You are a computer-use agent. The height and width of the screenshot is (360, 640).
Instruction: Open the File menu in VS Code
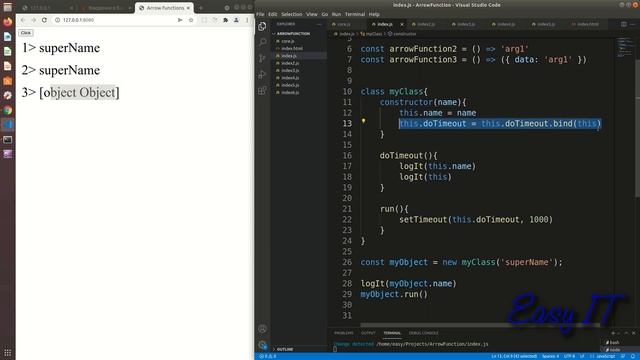click(x=260, y=14)
